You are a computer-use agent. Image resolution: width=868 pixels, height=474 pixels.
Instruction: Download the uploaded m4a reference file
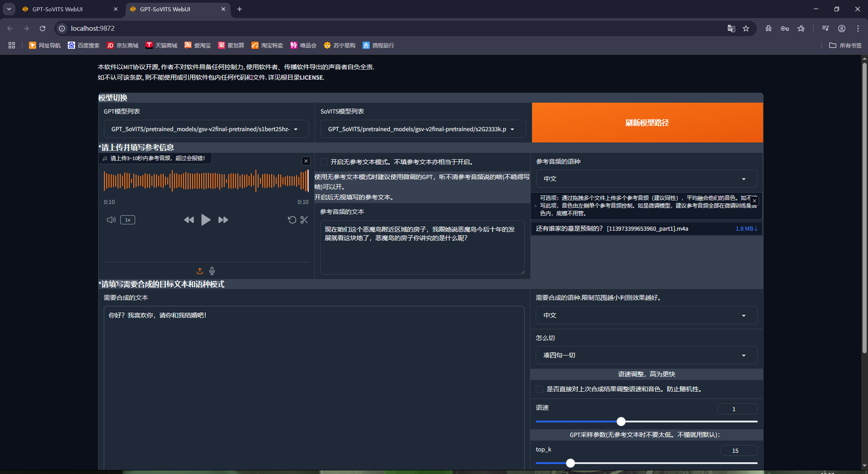(755, 228)
